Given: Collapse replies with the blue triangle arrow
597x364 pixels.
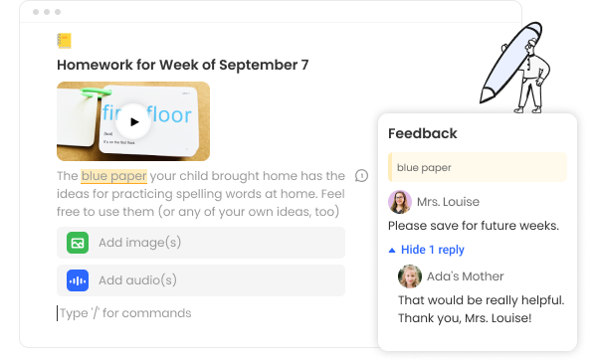Looking at the screenshot, I should 392,251.
